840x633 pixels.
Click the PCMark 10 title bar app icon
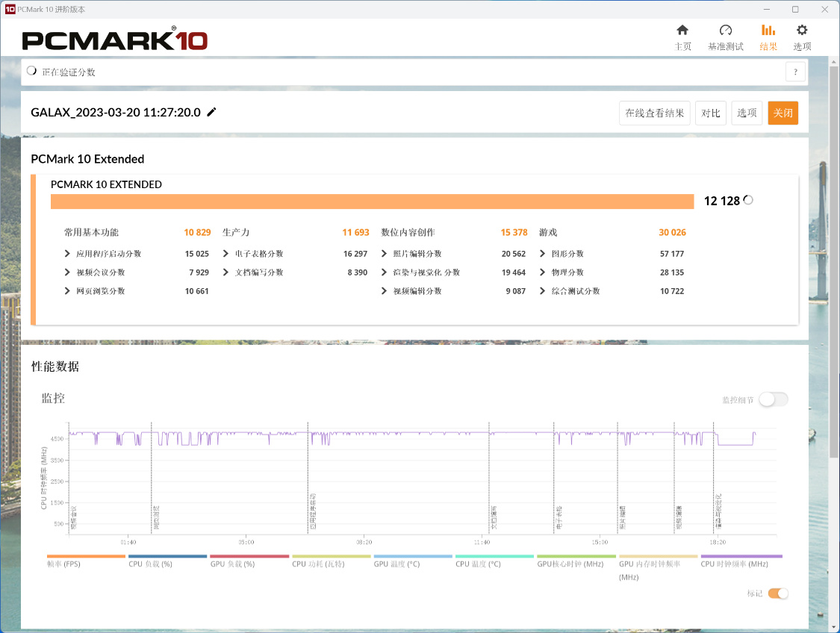pos(10,9)
